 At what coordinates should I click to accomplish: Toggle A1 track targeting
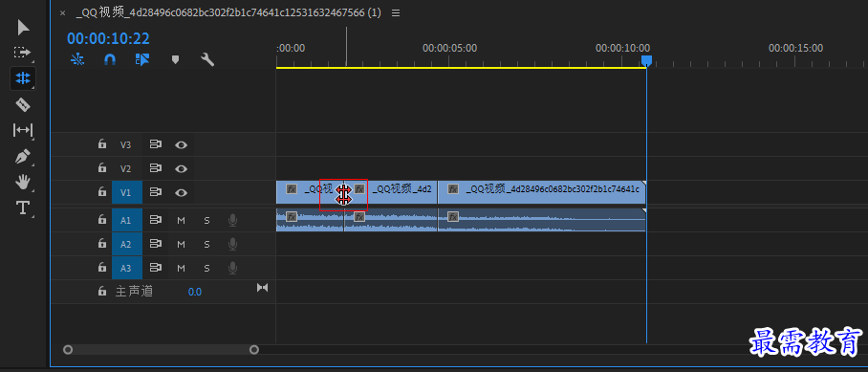127,220
